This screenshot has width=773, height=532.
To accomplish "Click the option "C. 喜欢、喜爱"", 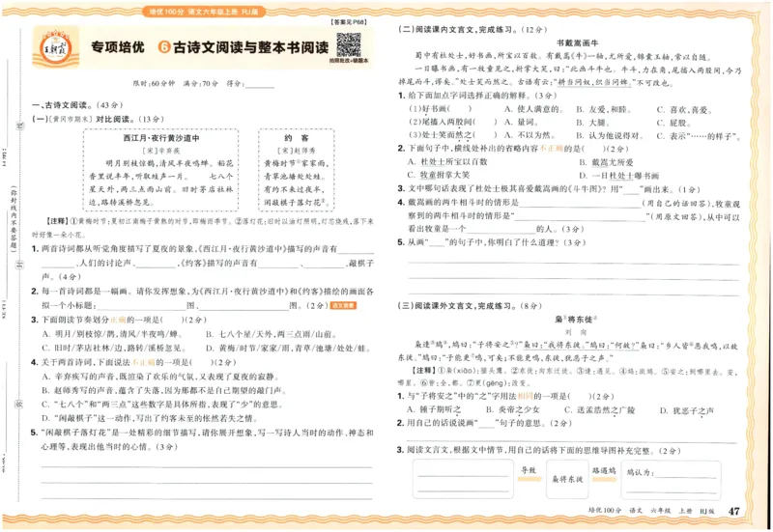I will [x=684, y=109].
